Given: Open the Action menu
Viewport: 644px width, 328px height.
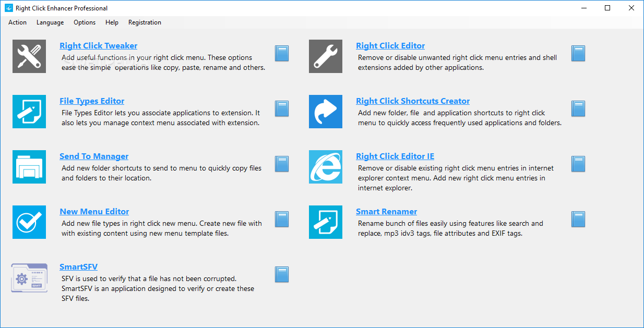Looking at the screenshot, I should 17,22.
